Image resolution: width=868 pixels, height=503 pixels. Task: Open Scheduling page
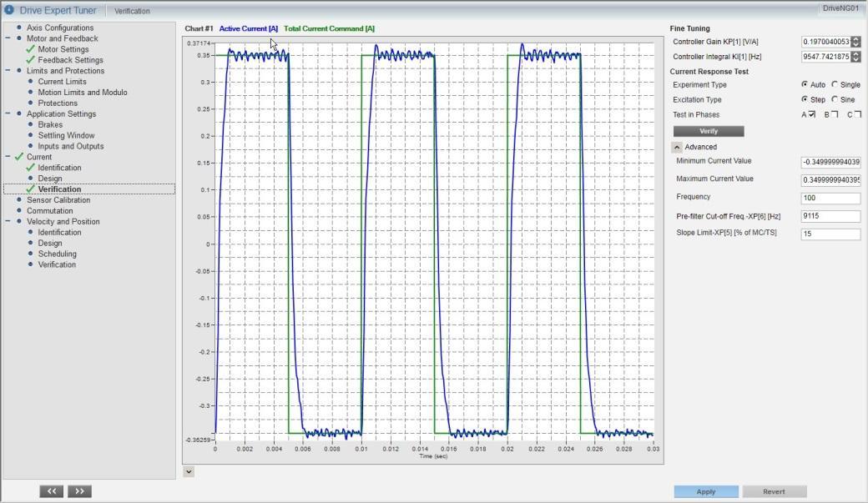[57, 254]
